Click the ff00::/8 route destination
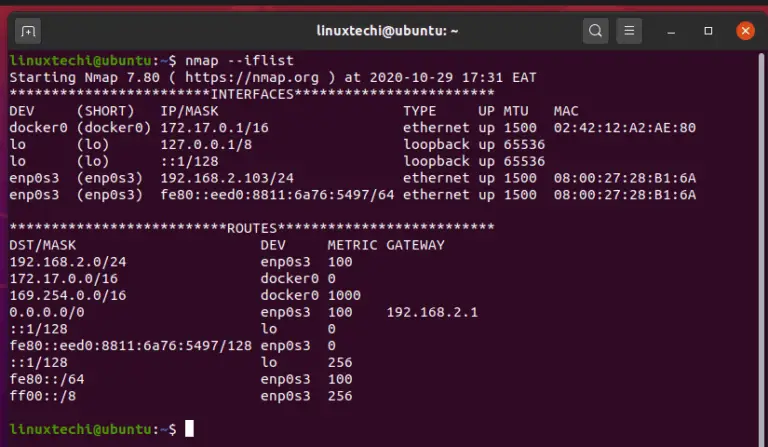The width and height of the screenshot is (768, 447). [x=43, y=396]
